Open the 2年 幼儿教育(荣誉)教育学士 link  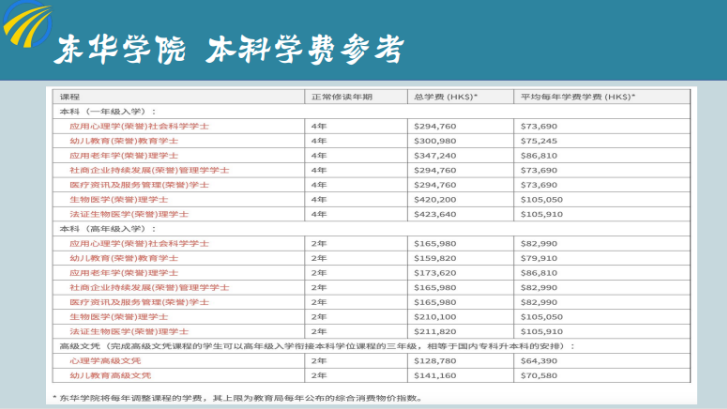(x=124, y=258)
